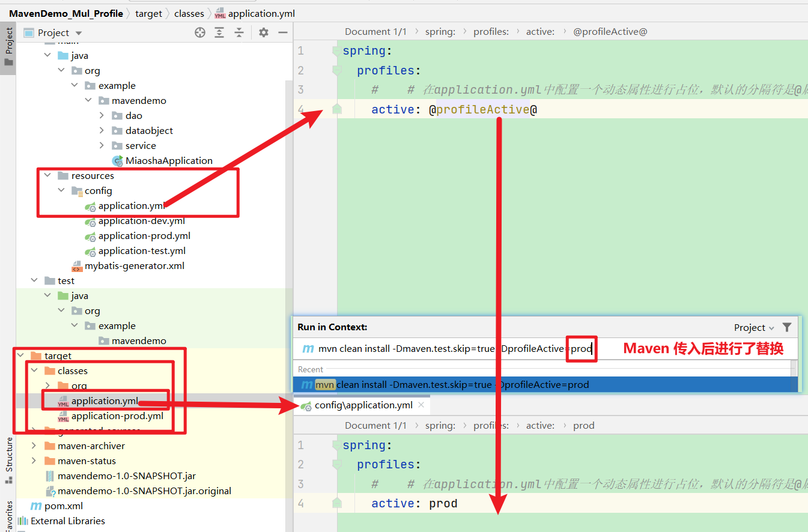Click @profileActive@ value on line 4

(482, 109)
